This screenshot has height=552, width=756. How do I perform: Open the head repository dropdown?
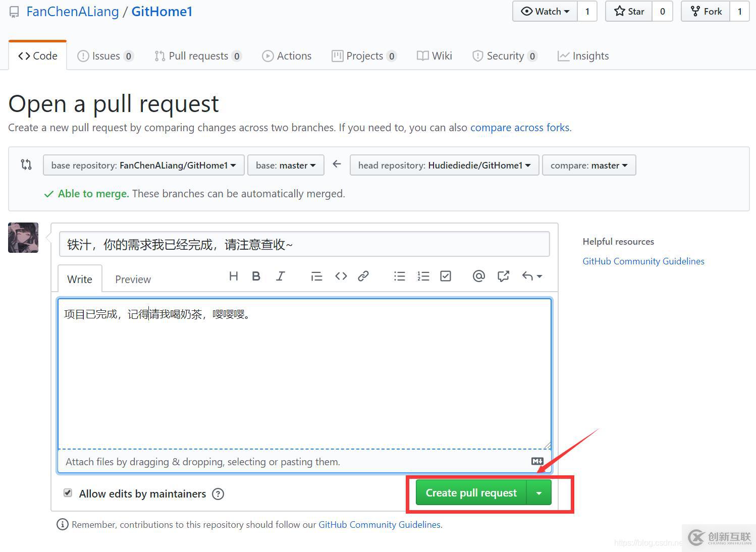[444, 165]
